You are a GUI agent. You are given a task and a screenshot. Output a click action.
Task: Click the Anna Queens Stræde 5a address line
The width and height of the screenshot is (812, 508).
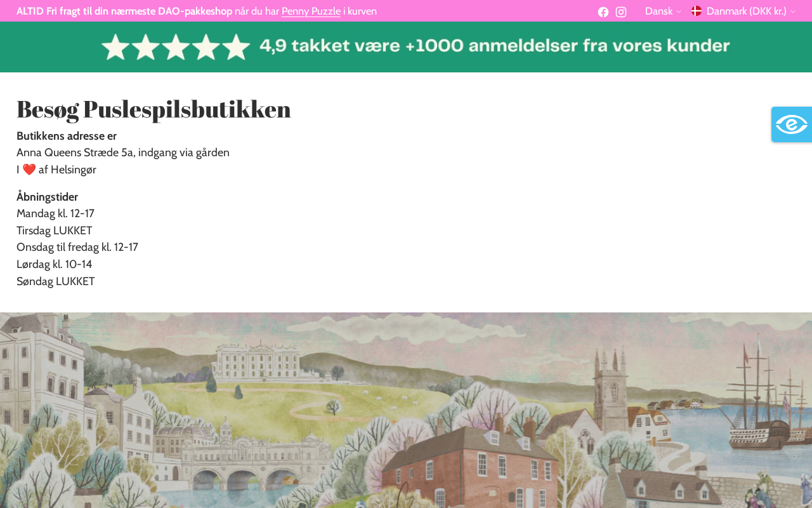click(123, 152)
